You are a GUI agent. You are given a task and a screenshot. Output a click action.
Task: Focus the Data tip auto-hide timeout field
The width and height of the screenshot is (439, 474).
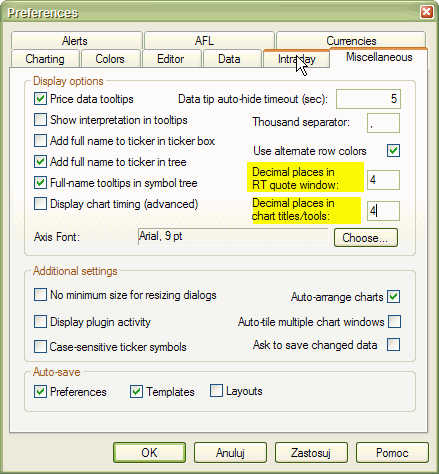[368, 99]
